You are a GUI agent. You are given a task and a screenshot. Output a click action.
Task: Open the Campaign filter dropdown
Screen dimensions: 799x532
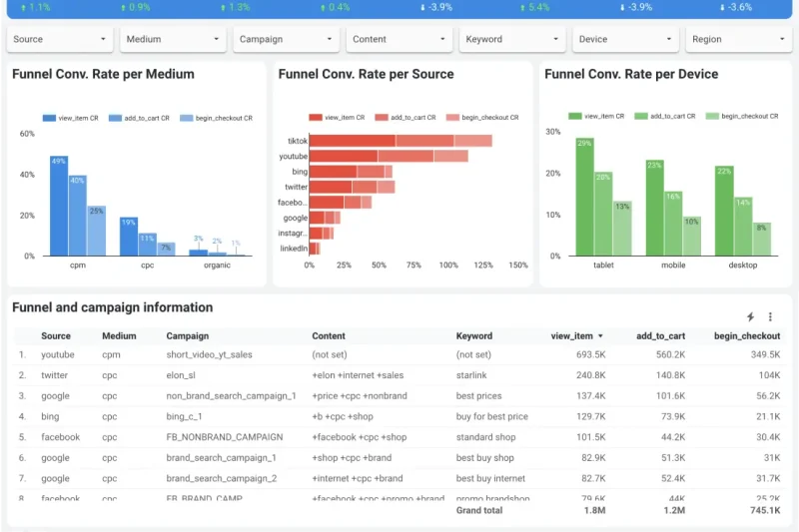(x=287, y=40)
